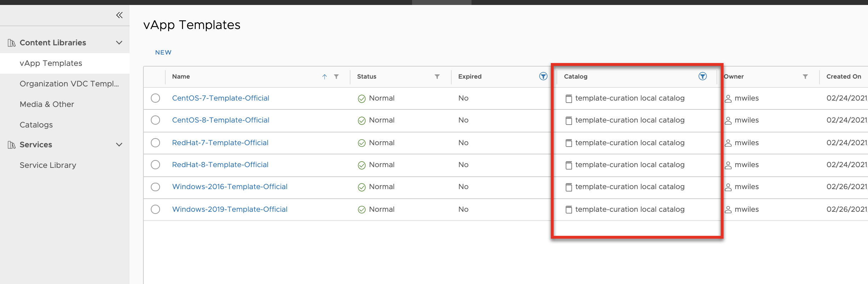This screenshot has width=868, height=284.
Task: Click the Created On column header
Action: [843, 76]
